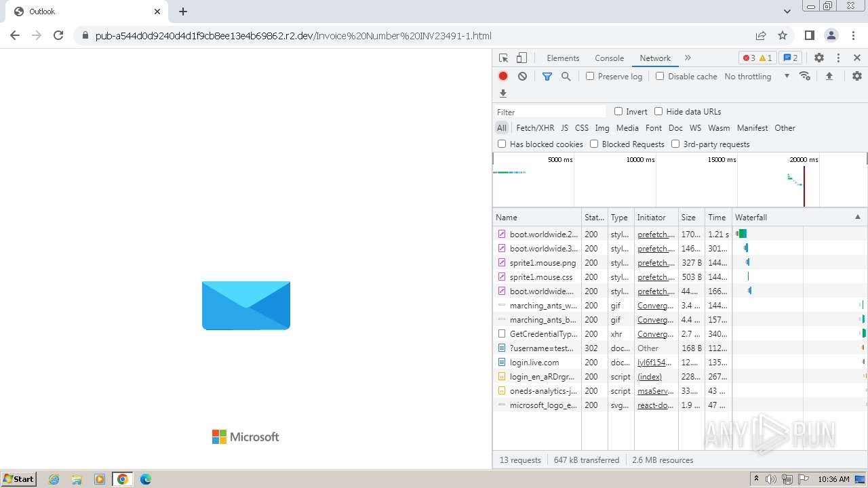868x488 pixels.
Task: Click Import HAR file upload arrow
Action: tap(829, 76)
